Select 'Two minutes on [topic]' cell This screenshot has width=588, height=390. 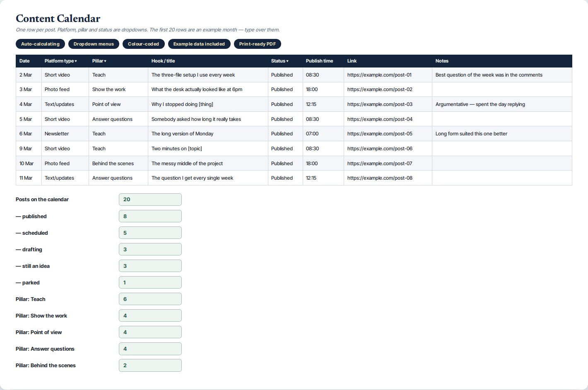(208, 149)
